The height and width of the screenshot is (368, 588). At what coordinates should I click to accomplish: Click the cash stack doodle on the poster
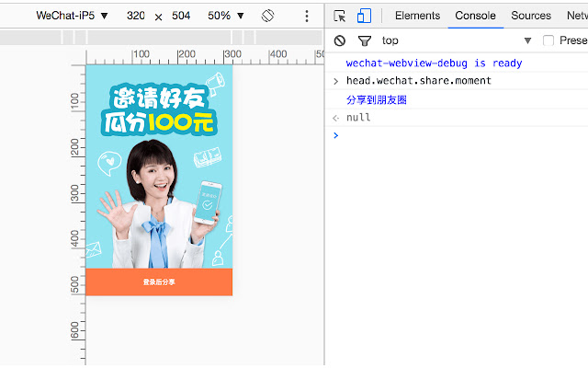pyautogui.click(x=208, y=157)
